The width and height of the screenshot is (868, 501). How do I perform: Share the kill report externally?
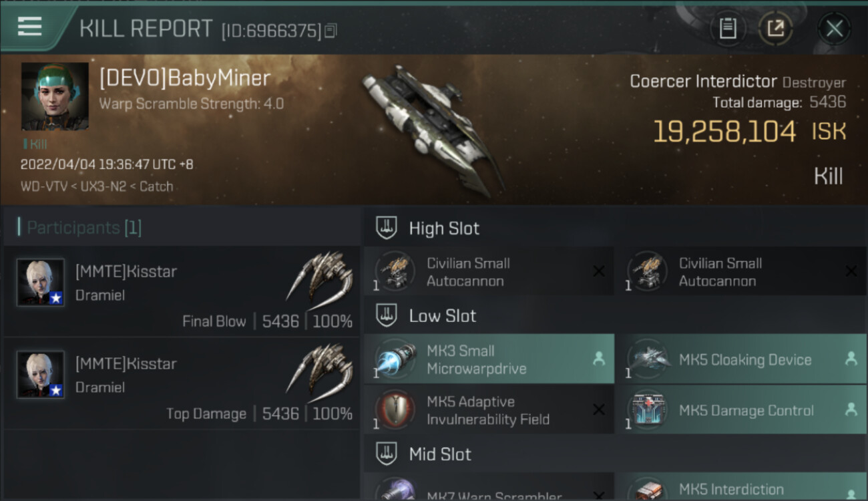point(776,28)
